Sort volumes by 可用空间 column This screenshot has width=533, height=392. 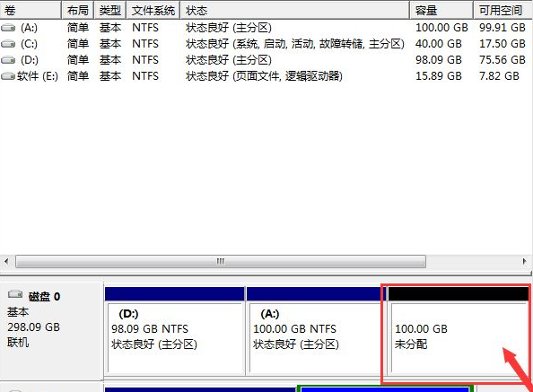pos(503,10)
